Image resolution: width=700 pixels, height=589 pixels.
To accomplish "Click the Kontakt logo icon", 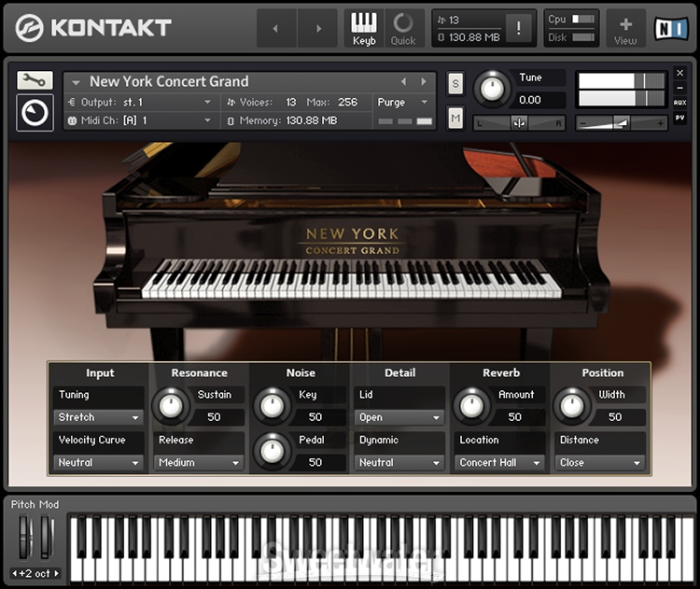I will click(x=29, y=28).
